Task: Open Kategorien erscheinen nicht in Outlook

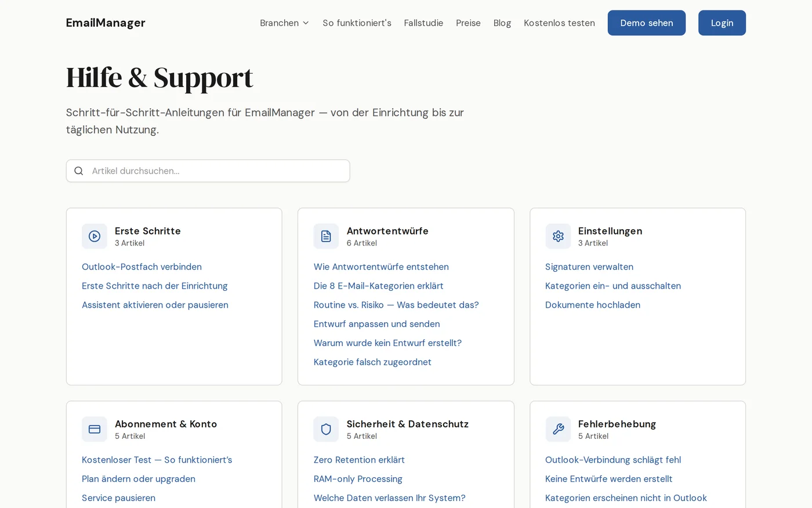Action: coord(626,498)
